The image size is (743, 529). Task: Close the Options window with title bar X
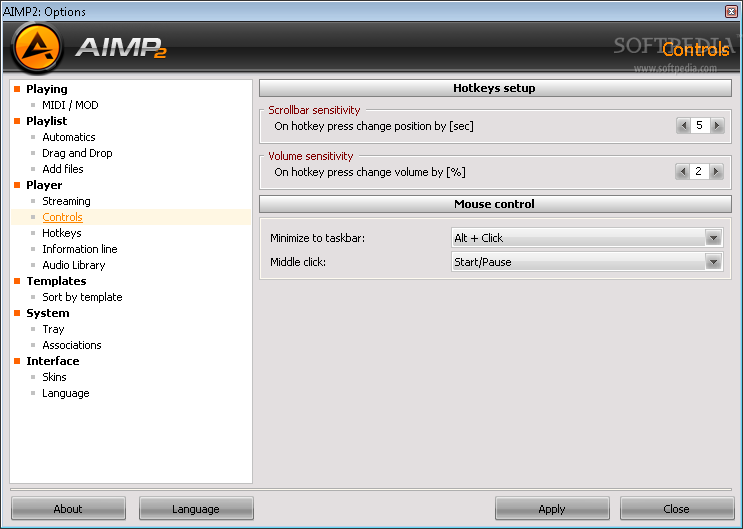coord(732,11)
